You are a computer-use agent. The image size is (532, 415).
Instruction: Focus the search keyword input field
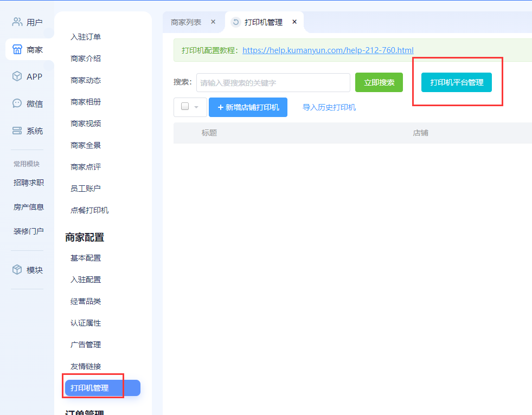pyautogui.click(x=273, y=83)
